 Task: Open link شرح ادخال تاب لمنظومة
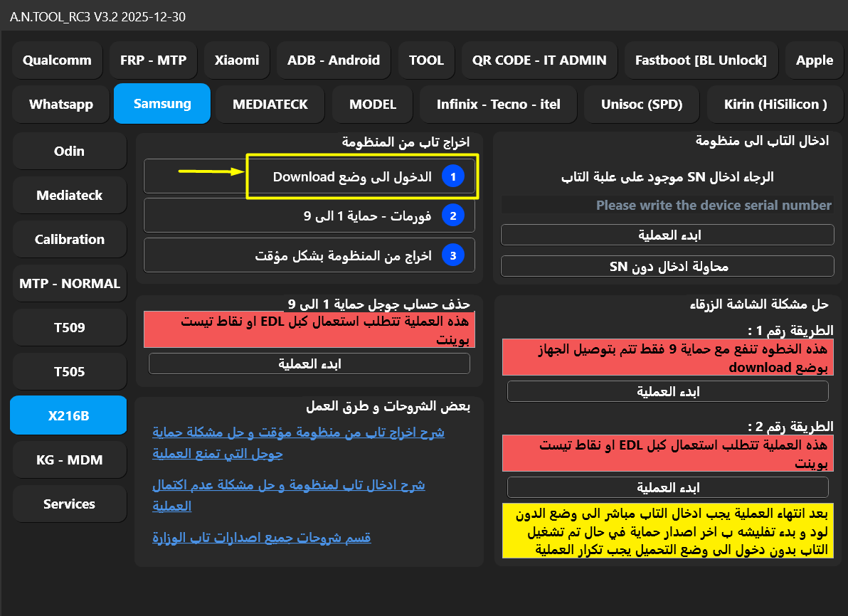click(x=289, y=495)
